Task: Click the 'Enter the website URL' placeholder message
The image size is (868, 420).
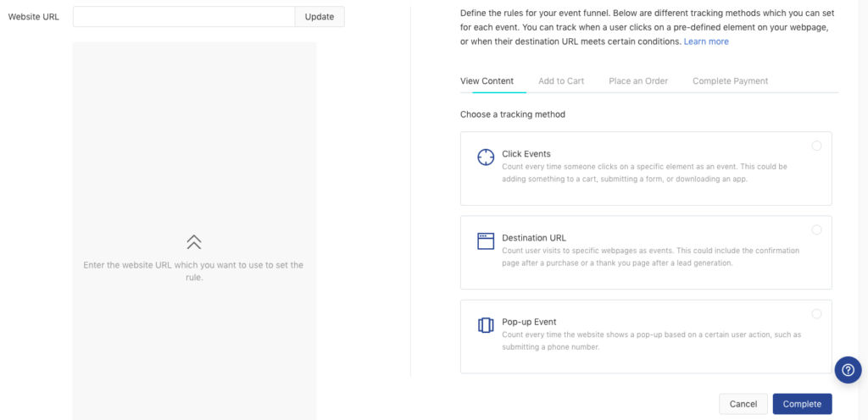Action: [x=194, y=271]
